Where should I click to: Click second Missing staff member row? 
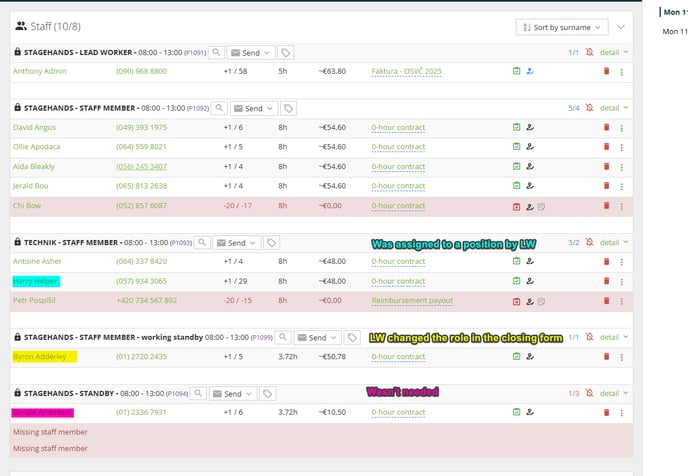coord(322,448)
